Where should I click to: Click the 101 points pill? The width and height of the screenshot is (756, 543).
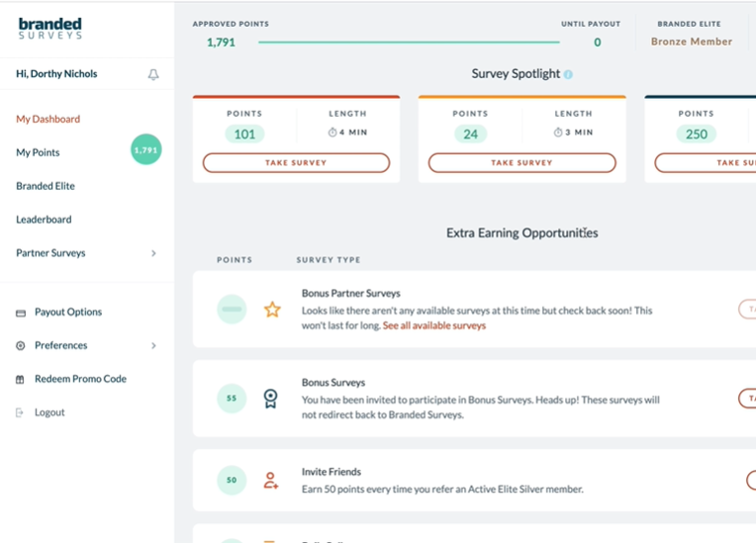point(245,134)
